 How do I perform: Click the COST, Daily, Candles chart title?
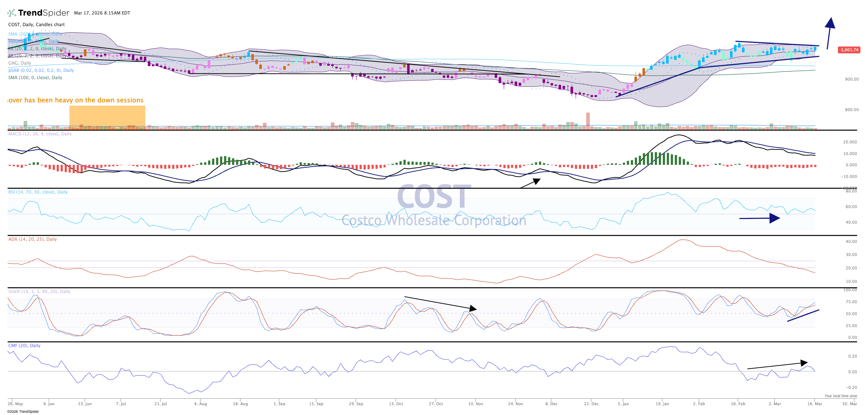pos(36,25)
